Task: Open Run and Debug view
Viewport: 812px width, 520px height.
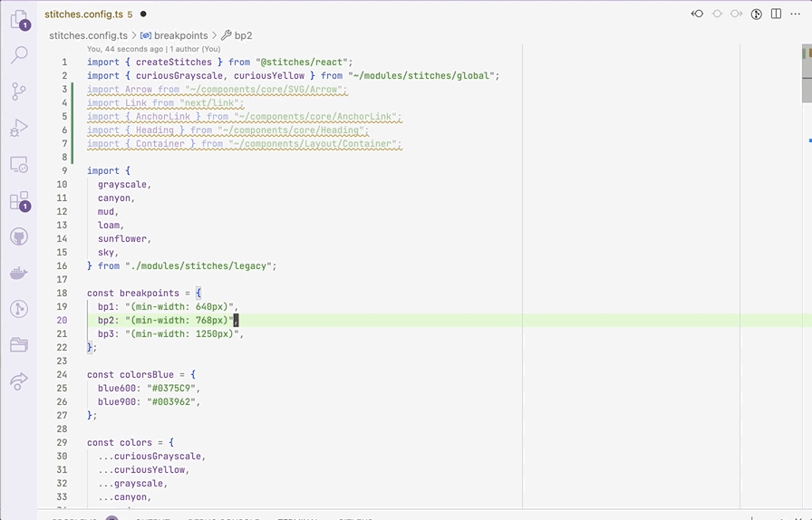Action: click(18, 128)
